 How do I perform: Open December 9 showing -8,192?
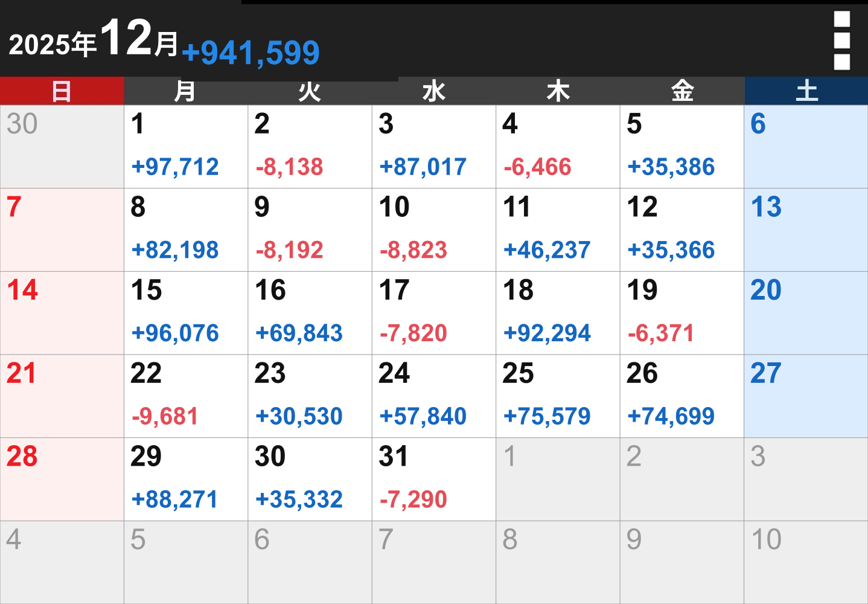coord(310,230)
